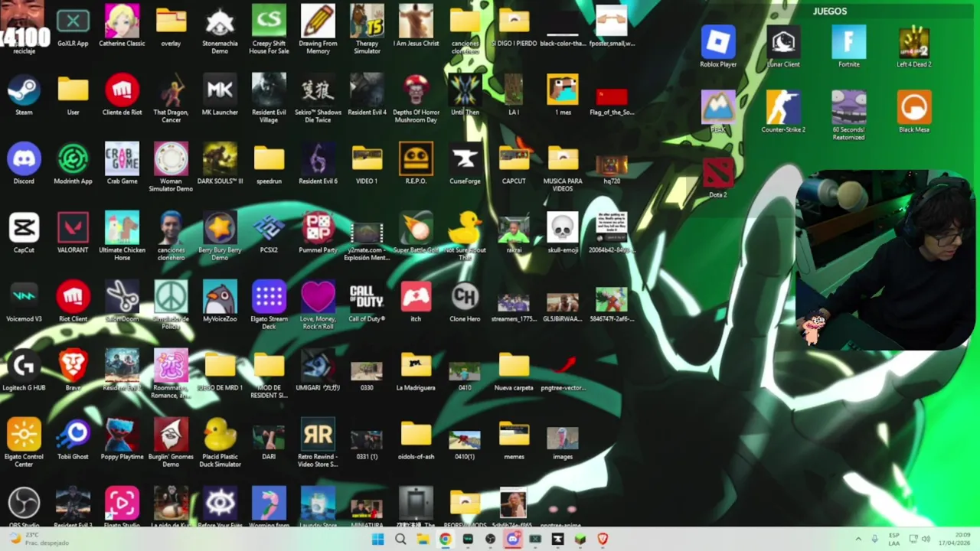Open Dota 2 desktop icon
Screen dimensions: 980x551
718,178
